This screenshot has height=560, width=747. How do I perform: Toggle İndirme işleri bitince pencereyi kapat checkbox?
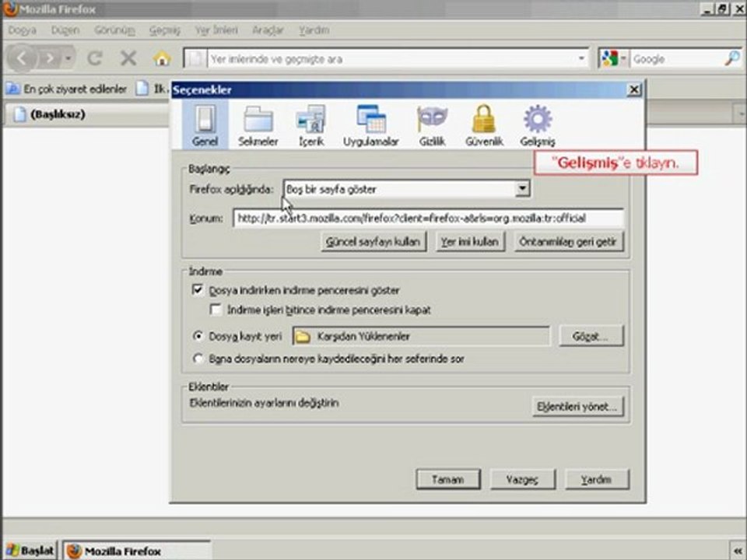pos(216,310)
